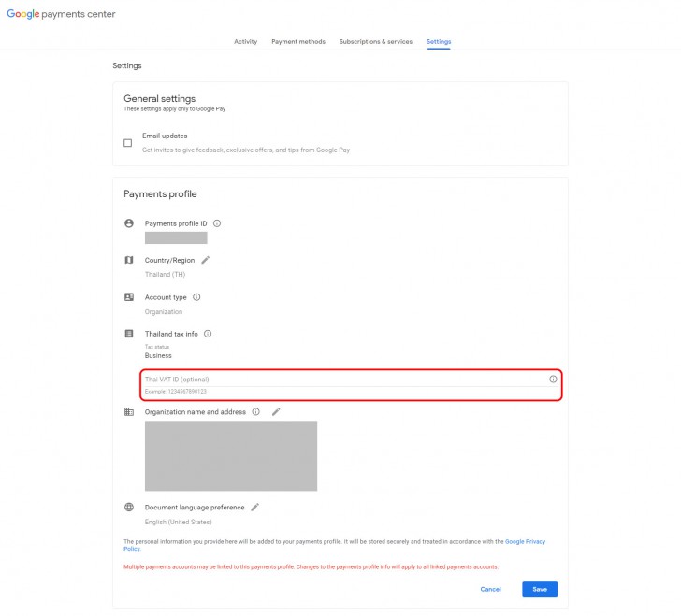Click the Google payments center logo
The height and width of the screenshot is (616, 681).
pyautogui.click(x=61, y=14)
